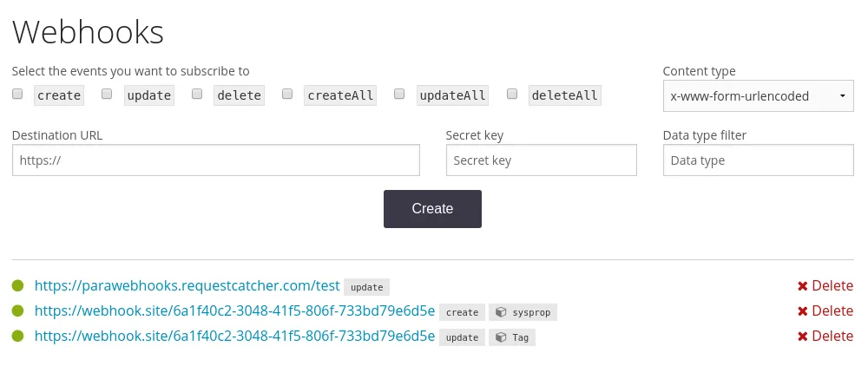Open the Content type dropdown
Viewport: 868px width, 366px height.
[758, 96]
